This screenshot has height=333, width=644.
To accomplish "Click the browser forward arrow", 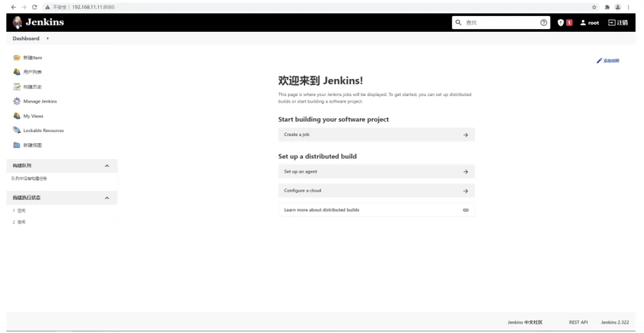I will pos(24,7).
